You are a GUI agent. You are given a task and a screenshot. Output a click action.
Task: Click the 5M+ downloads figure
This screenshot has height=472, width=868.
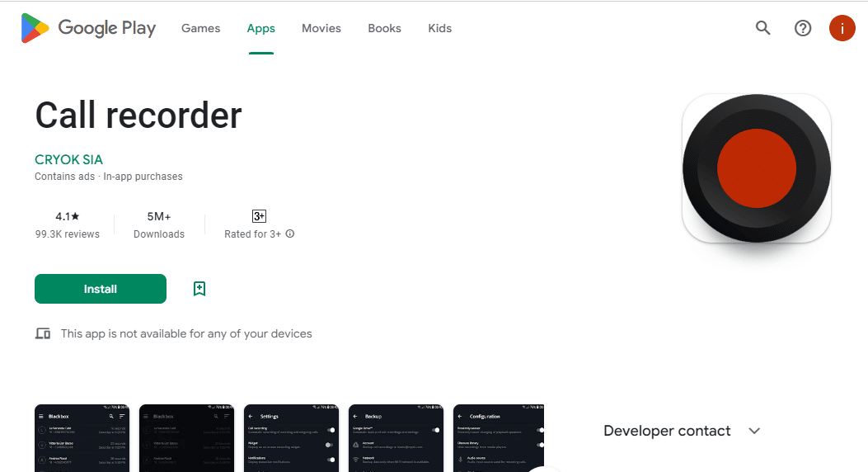point(159,216)
